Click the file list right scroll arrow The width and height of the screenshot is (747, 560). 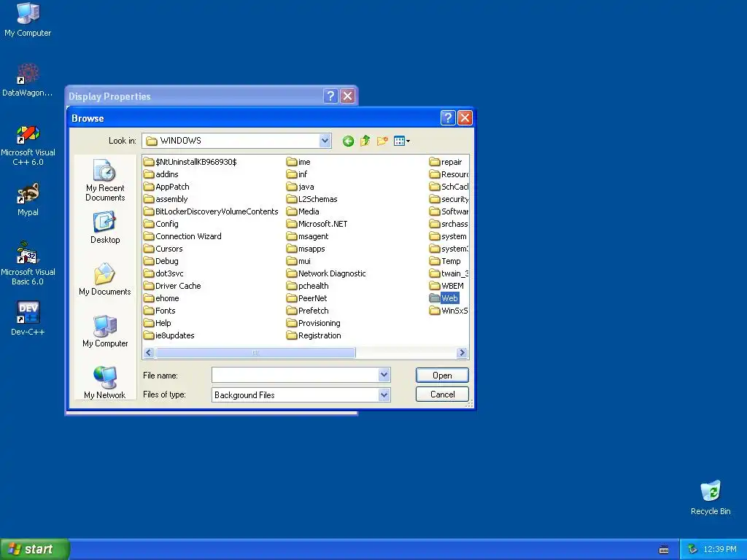click(x=462, y=352)
